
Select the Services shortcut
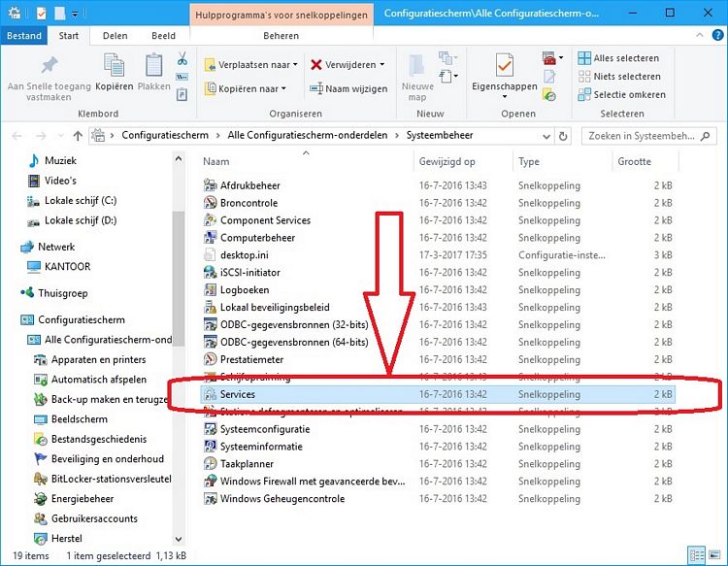(438, 394)
